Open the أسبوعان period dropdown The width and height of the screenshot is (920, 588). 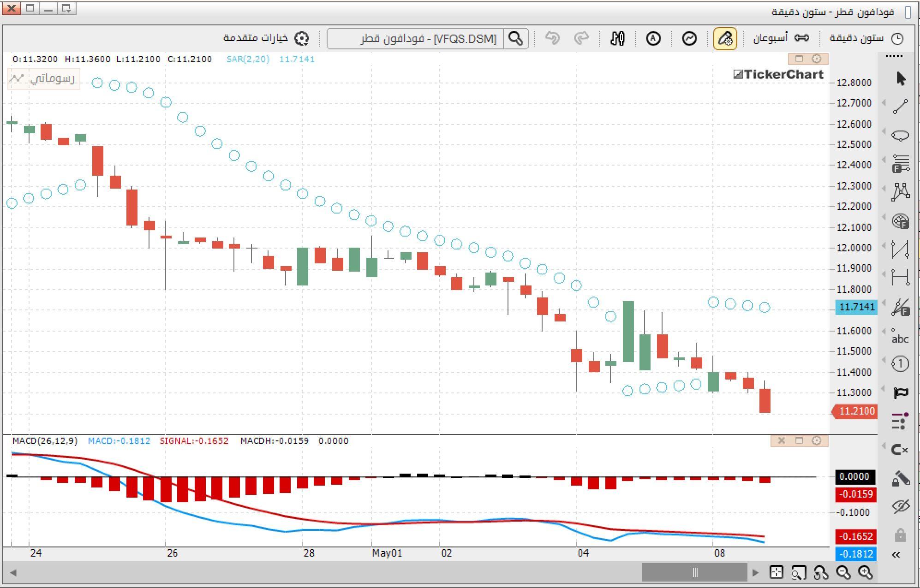781,38
